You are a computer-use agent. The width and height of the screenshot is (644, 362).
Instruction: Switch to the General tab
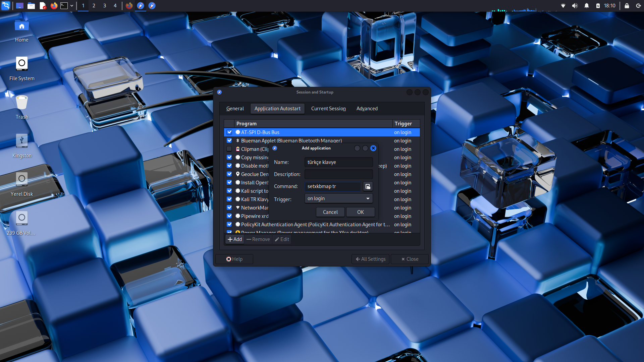[x=235, y=109]
